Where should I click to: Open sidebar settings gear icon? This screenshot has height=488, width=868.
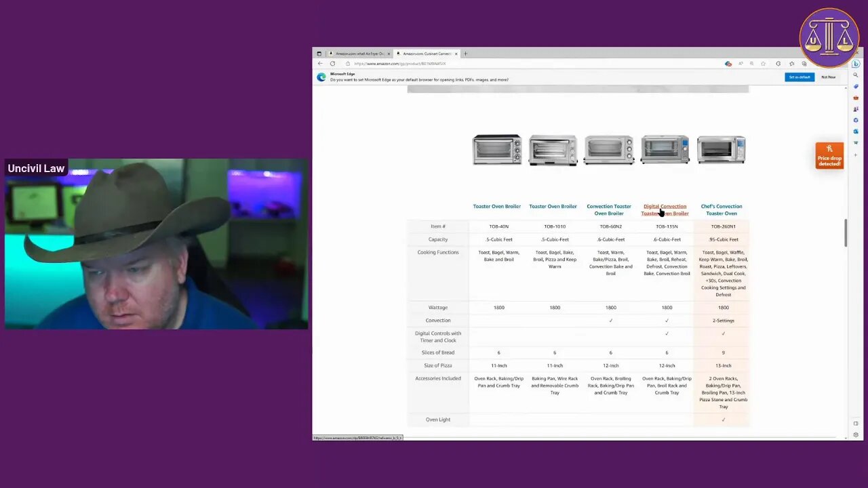tap(856, 434)
